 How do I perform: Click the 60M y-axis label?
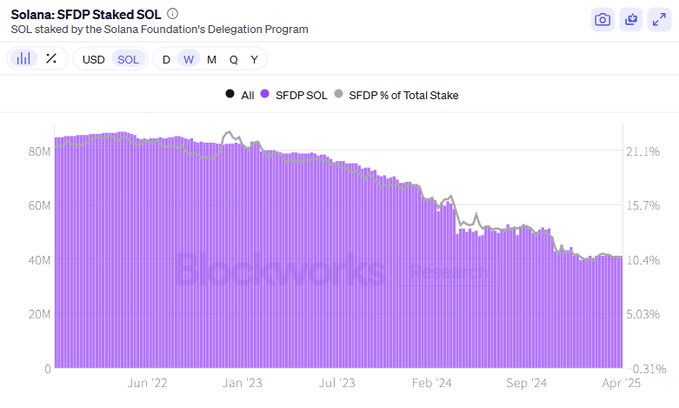pyautogui.click(x=39, y=205)
